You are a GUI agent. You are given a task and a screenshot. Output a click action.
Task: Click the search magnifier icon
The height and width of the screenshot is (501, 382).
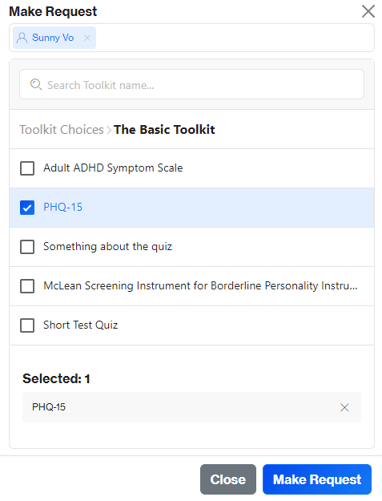point(36,85)
